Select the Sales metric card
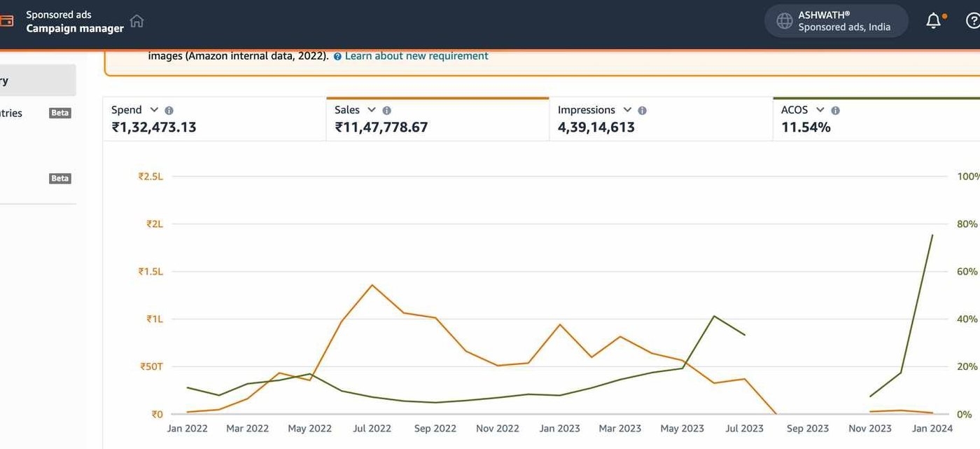Viewport: 980px width, 449px height. [x=437, y=119]
